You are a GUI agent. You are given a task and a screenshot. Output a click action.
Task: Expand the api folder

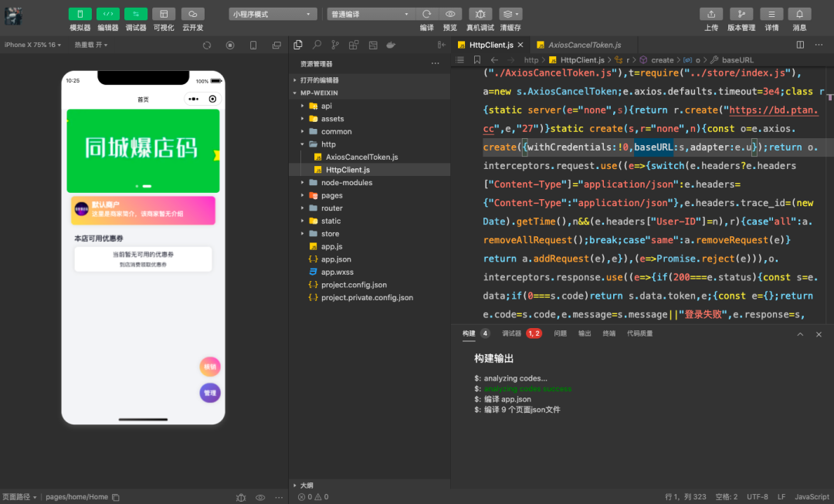click(370, 106)
